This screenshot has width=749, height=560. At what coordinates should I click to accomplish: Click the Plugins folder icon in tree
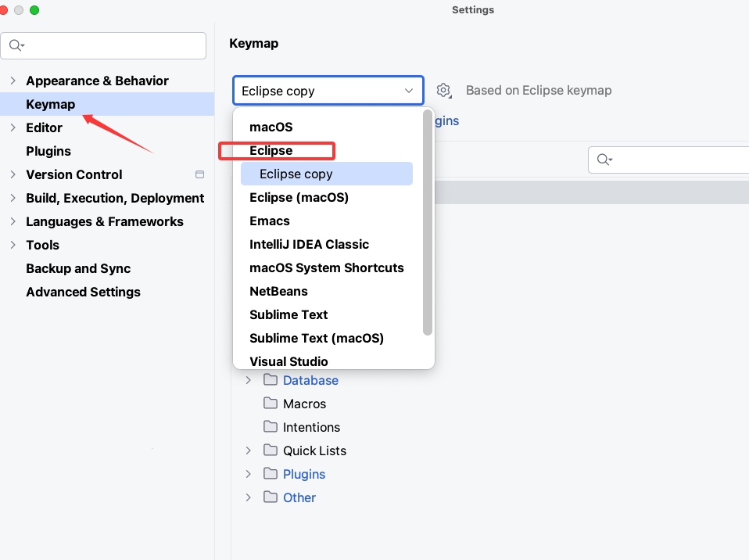point(271,474)
